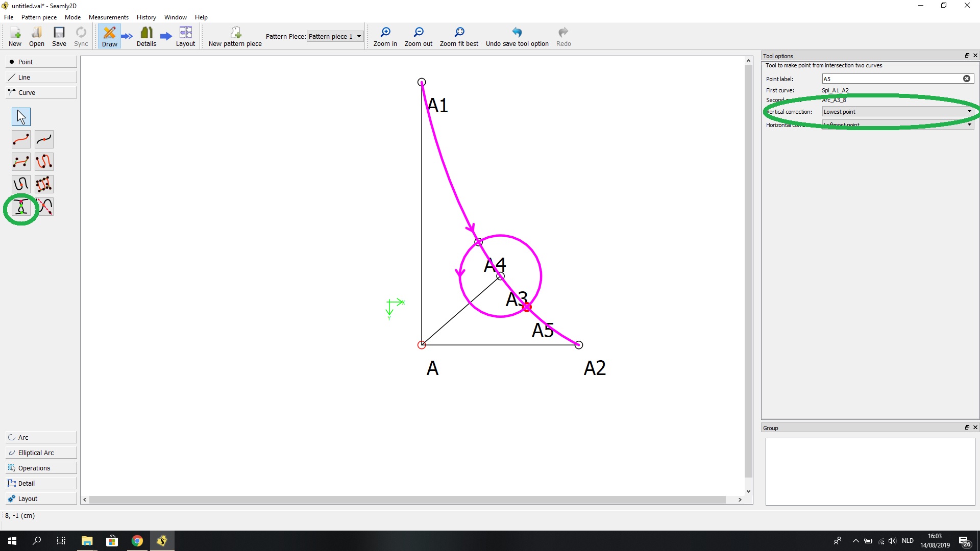This screenshot has height=551, width=980.
Task: Open the Vertical correction dropdown
Action: 897,112
